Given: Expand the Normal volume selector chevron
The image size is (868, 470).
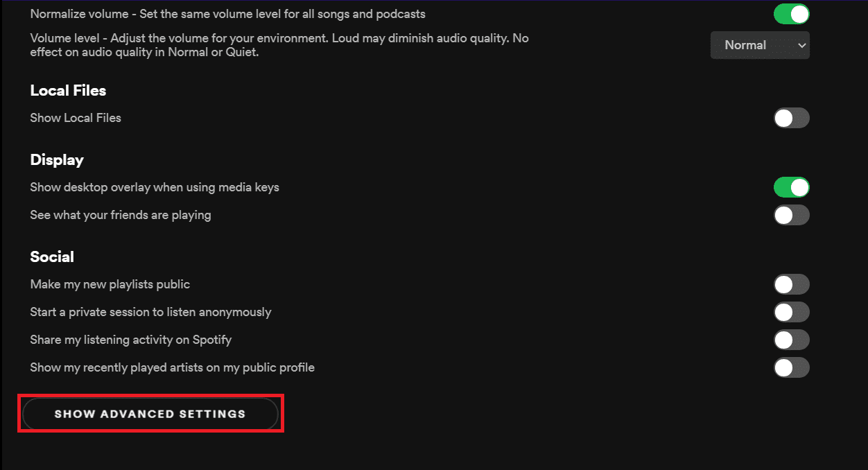Looking at the screenshot, I should pos(802,45).
